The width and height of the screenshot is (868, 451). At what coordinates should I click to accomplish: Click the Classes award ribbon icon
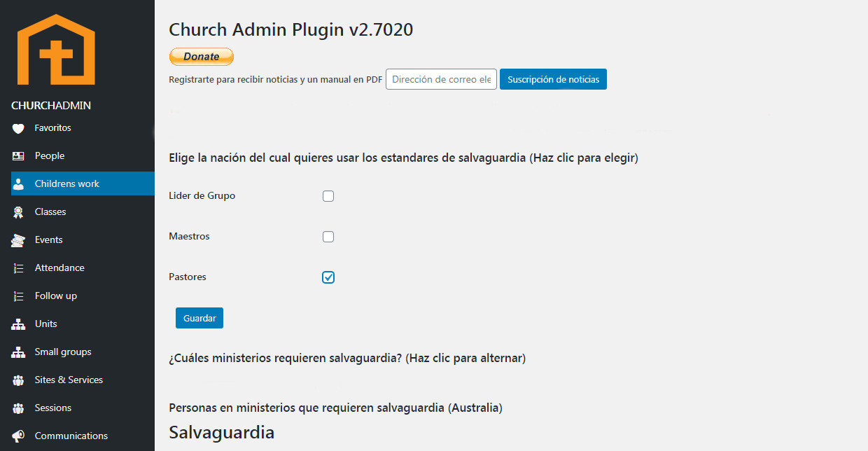point(18,212)
